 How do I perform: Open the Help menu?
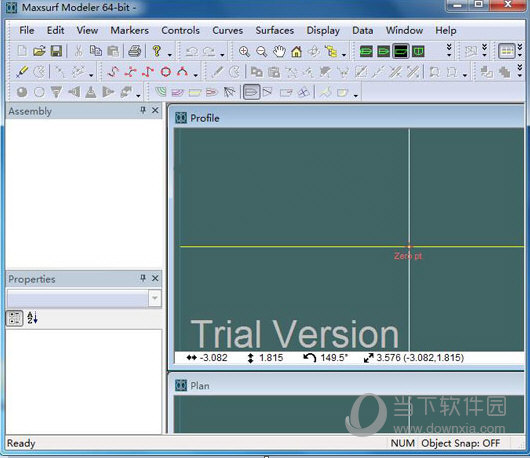tap(445, 30)
